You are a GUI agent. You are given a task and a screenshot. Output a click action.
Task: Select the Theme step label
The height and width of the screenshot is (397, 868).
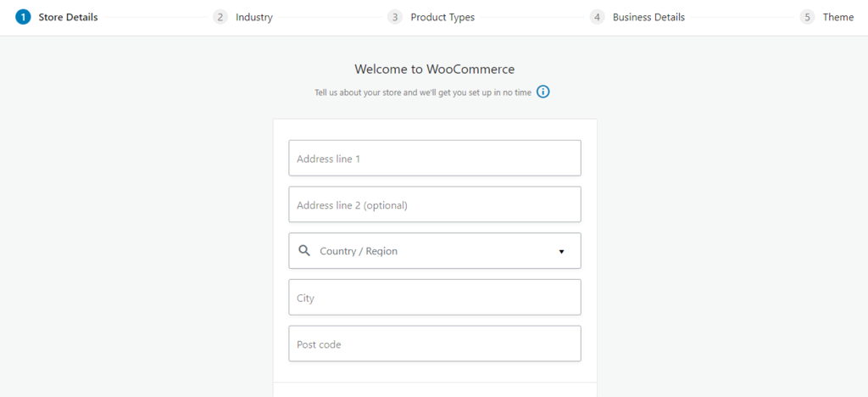click(838, 17)
